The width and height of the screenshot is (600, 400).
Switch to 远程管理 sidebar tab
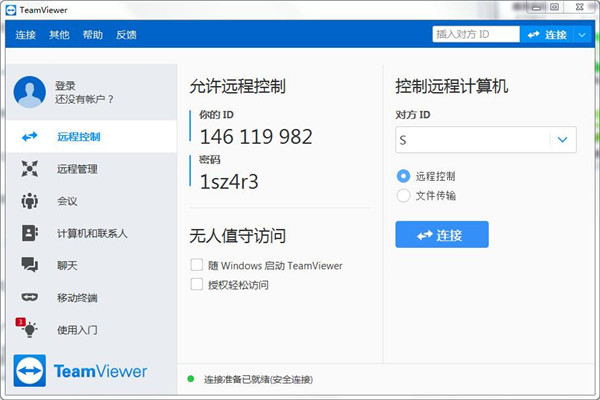(x=91, y=169)
